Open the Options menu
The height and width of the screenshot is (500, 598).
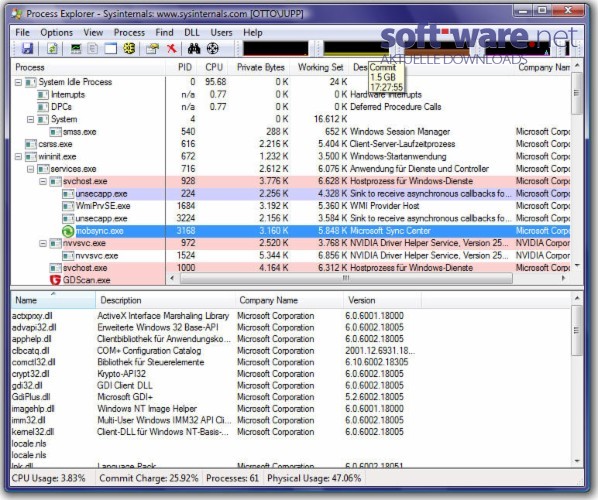[x=56, y=33]
